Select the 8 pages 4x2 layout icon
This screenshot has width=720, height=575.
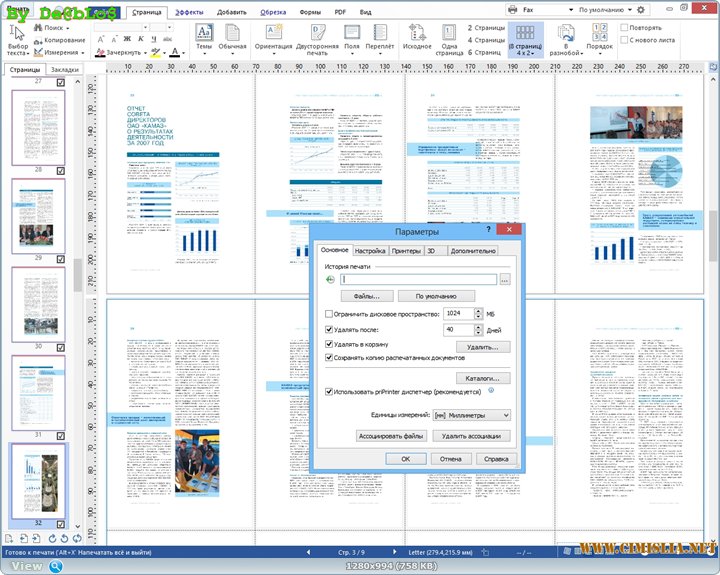(x=526, y=36)
